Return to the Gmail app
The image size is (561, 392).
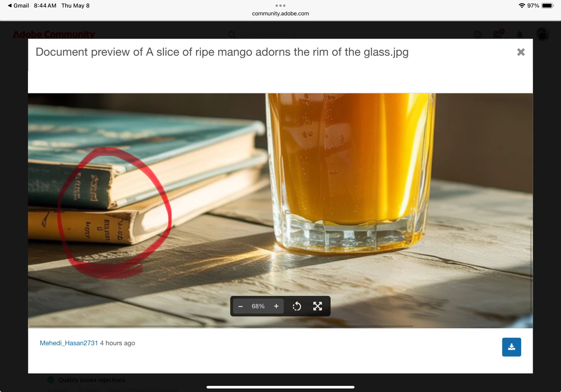[x=18, y=6]
